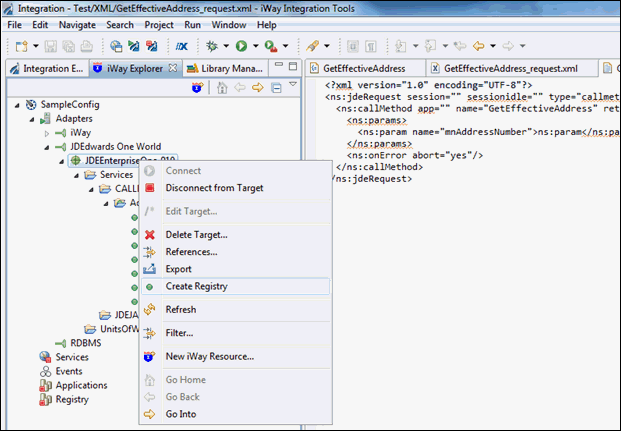Screen dimensions: 621x431
Task: Click the Forward navigation arrow in main toolbar
Action: pos(508,46)
